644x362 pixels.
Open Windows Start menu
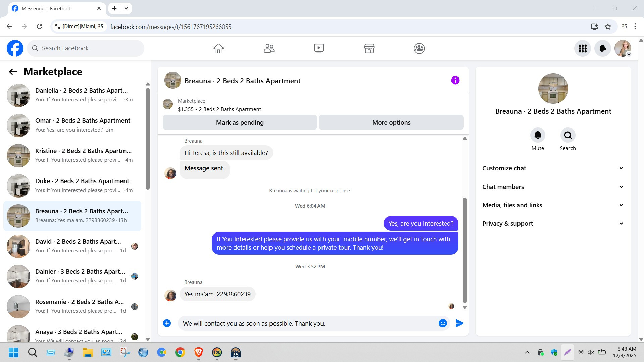[13, 352]
